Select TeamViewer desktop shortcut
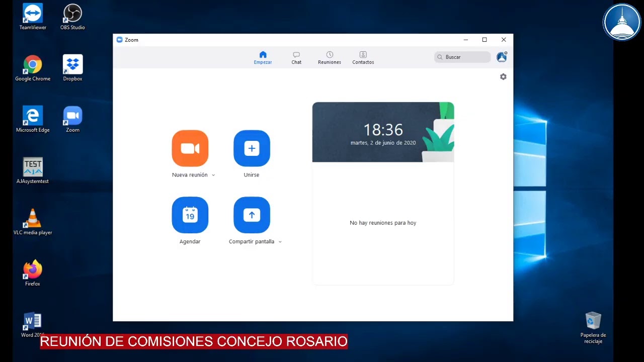 click(33, 17)
